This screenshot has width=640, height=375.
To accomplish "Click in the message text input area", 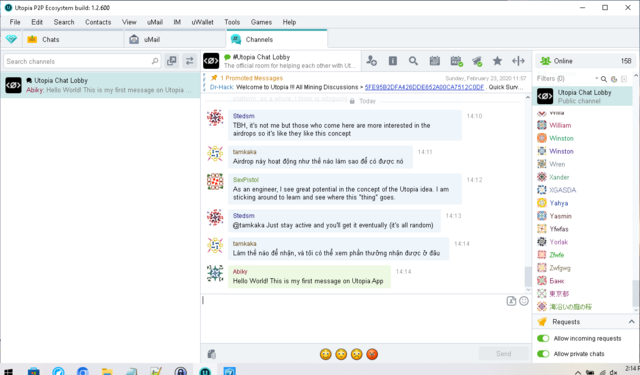I will coord(353,318).
